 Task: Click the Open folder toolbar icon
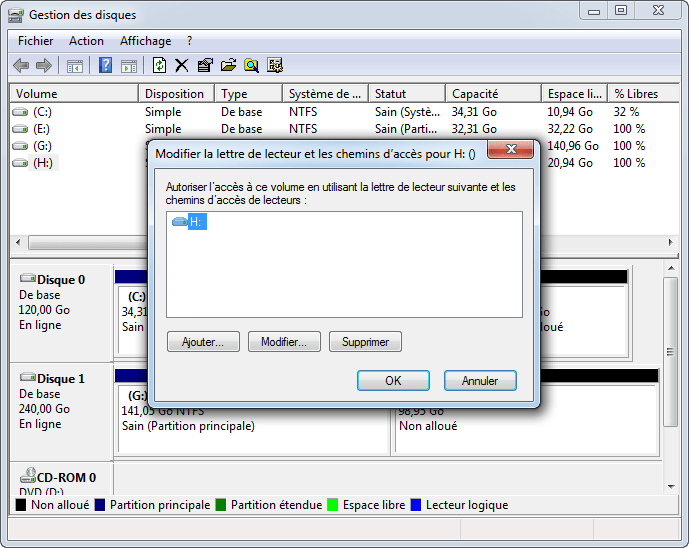tap(228, 65)
